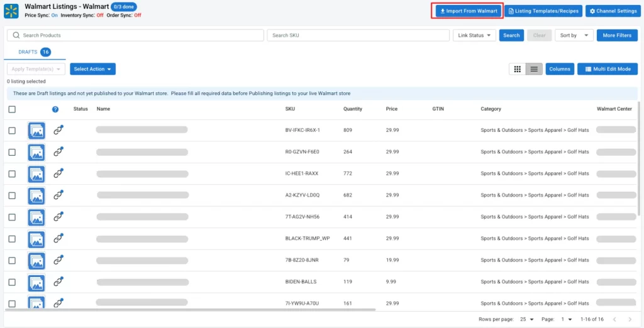This screenshot has width=644, height=328.
Task: Click link chain icon for SKU BV-IFKC-IR6X-1
Action: pos(58,130)
